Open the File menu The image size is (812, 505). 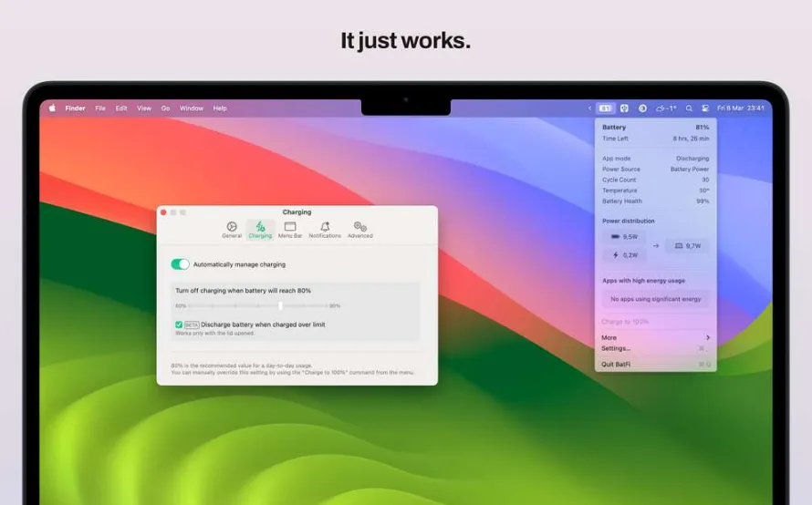click(100, 108)
